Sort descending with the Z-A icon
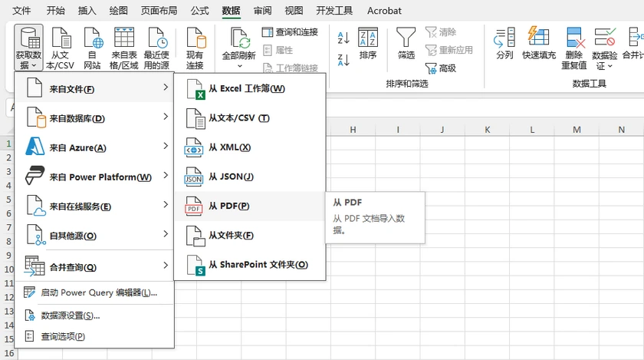Viewport: 644px width, 360px height. point(343,60)
